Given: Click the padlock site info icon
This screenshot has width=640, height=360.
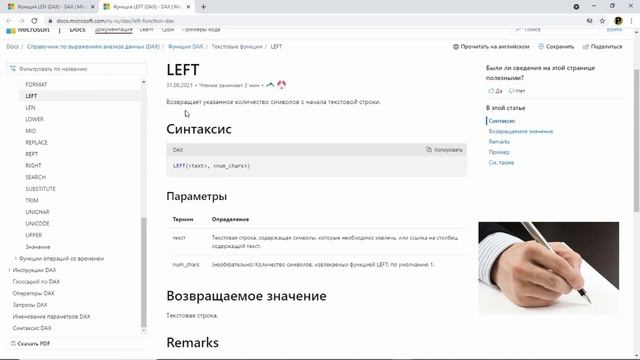Looking at the screenshot, I should (x=50, y=21).
